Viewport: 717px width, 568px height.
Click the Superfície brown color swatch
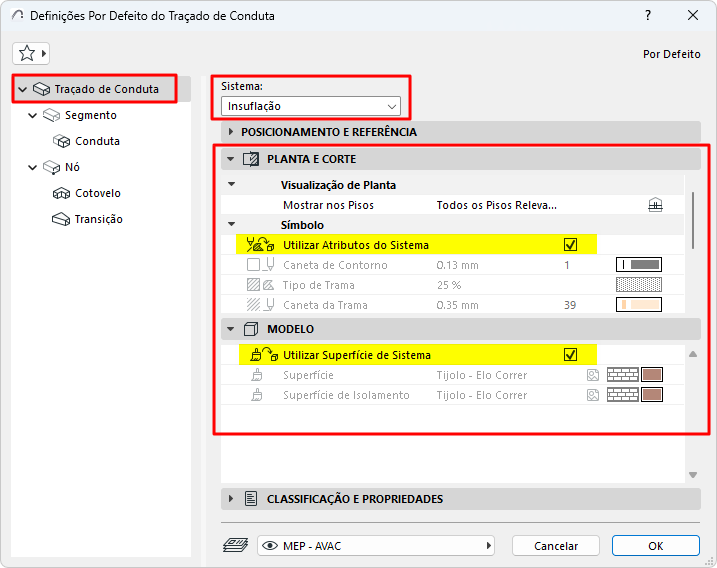pyautogui.click(x=652, y=375)
